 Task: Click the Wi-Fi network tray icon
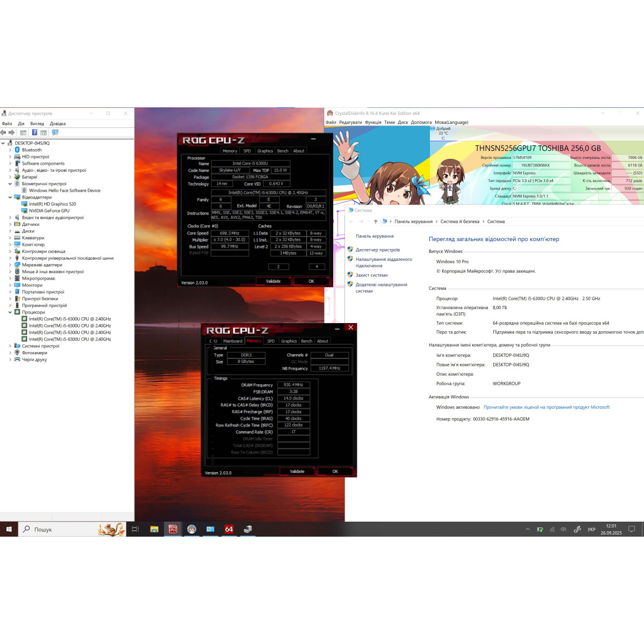[x=552, y=529]
